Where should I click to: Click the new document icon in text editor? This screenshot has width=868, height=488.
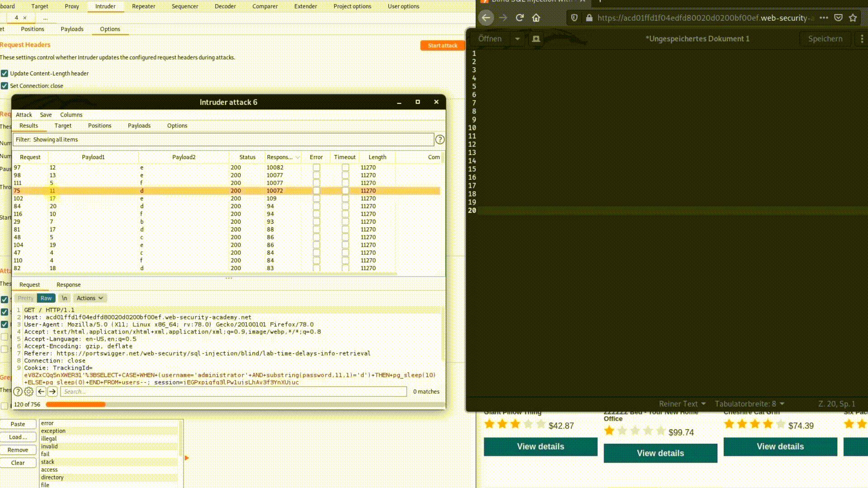click(x=536, y=39)
